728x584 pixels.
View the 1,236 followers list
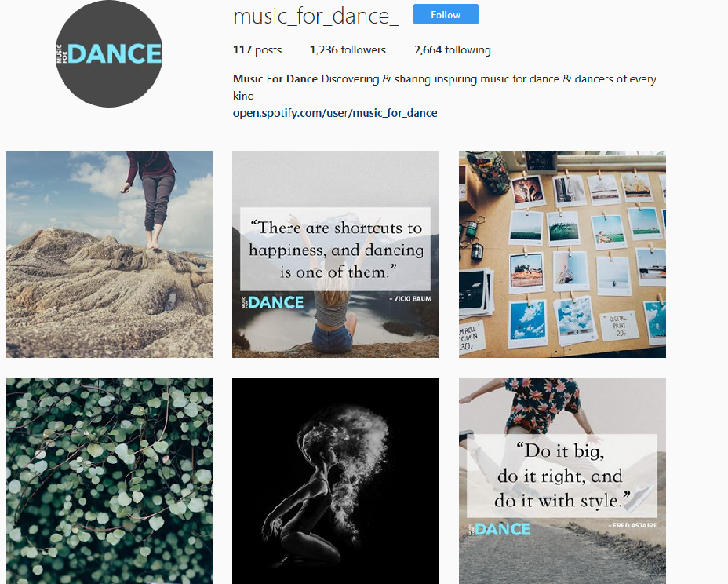[x=348, y=49]
